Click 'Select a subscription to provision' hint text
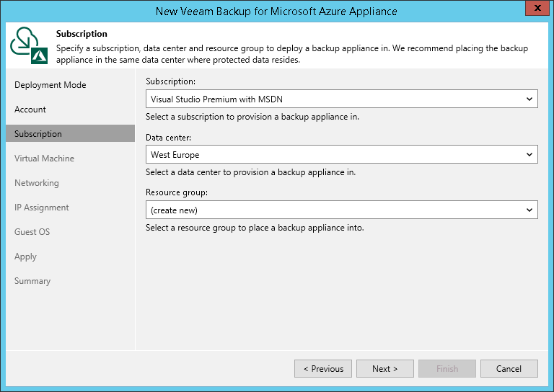 click(252, 117)
